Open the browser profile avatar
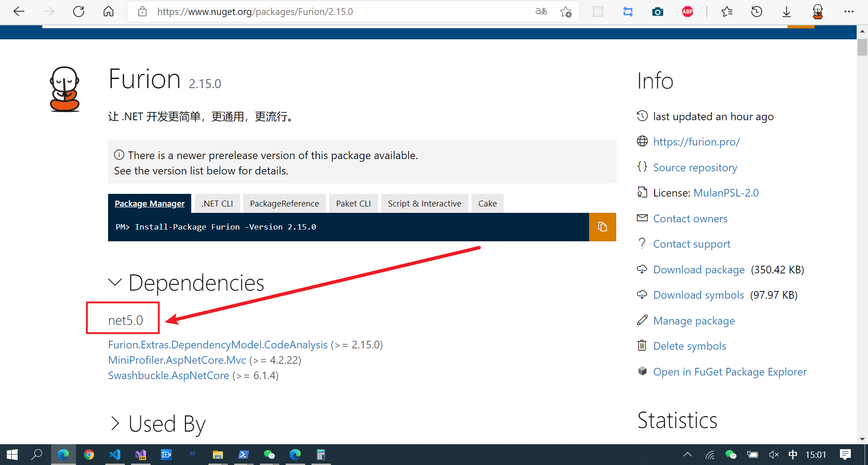This screenshot has width=868, height=465. pyautogui.click(x=817, y=12)
